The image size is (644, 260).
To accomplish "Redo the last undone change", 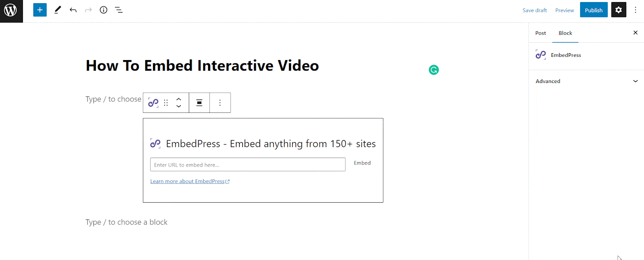I will click(x=88, y=10).
